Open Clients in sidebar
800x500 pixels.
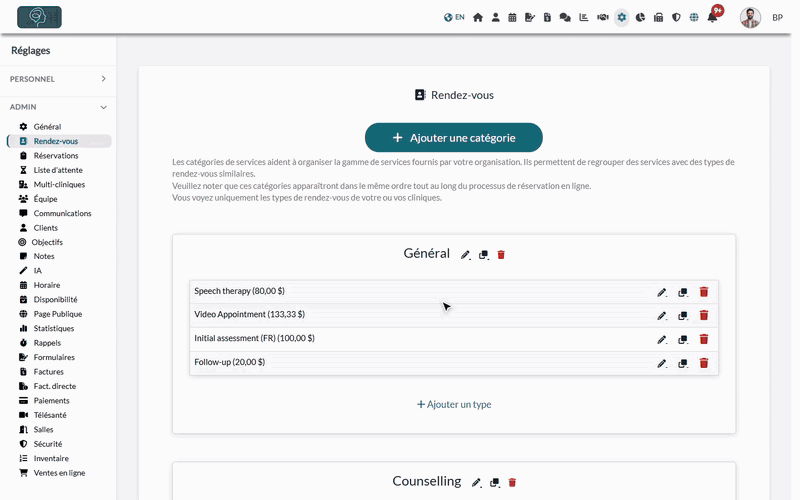(x=45, y=228)
